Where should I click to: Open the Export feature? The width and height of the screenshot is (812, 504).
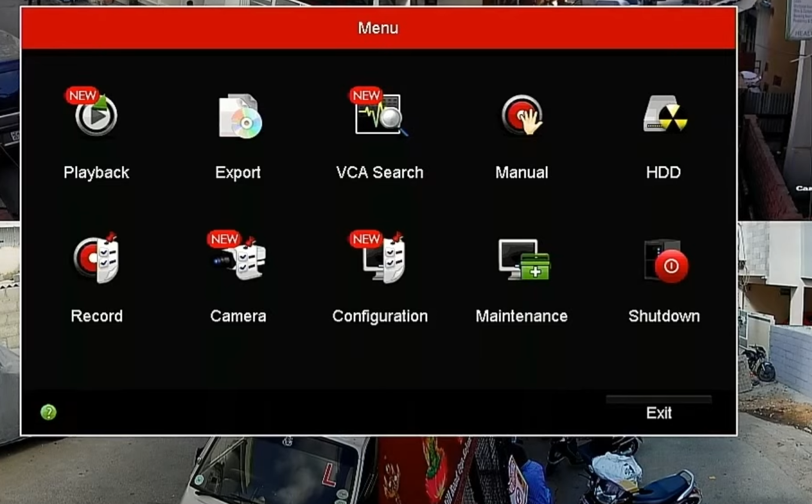pyautogui.click(x=238, y=115)
